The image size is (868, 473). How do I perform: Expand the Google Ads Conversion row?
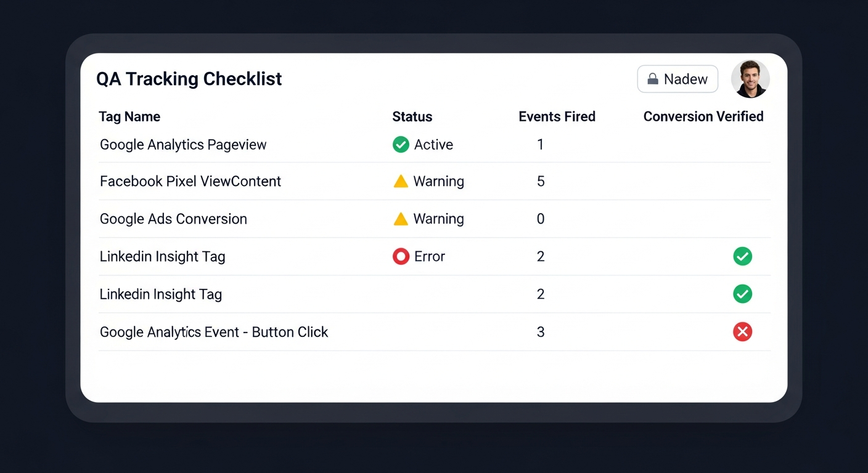173,219
